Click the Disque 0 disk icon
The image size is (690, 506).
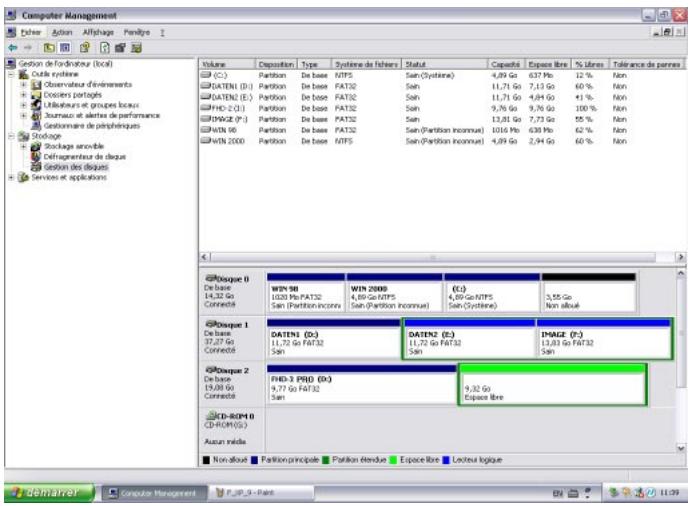pos(211,278)
